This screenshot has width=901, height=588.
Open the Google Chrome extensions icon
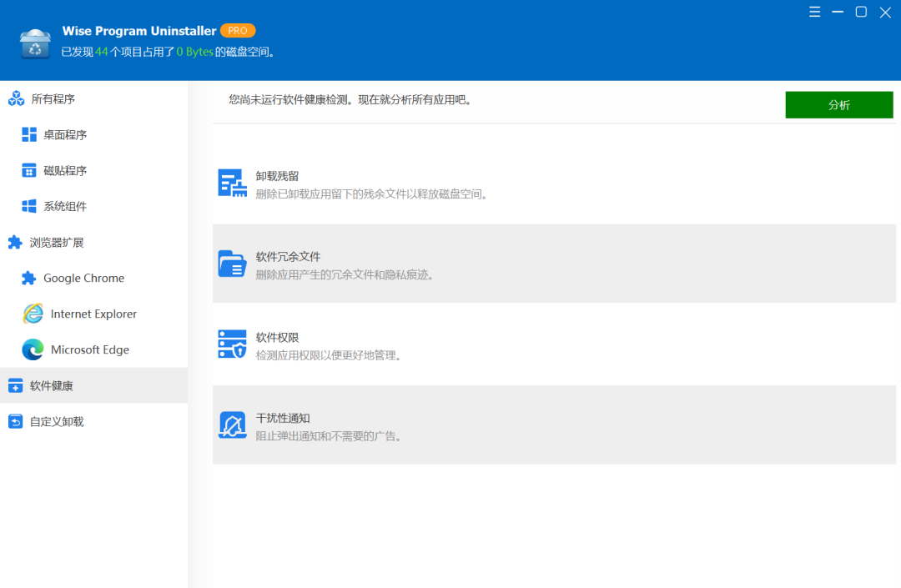point(29,278)
